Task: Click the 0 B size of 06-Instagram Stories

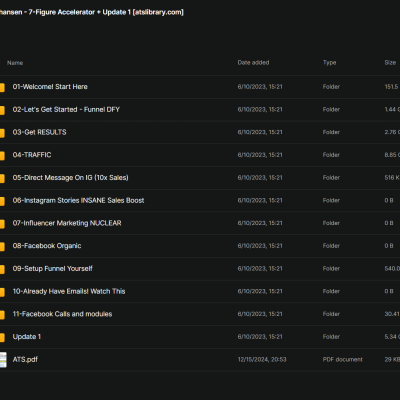Action: tap(389, 200)
